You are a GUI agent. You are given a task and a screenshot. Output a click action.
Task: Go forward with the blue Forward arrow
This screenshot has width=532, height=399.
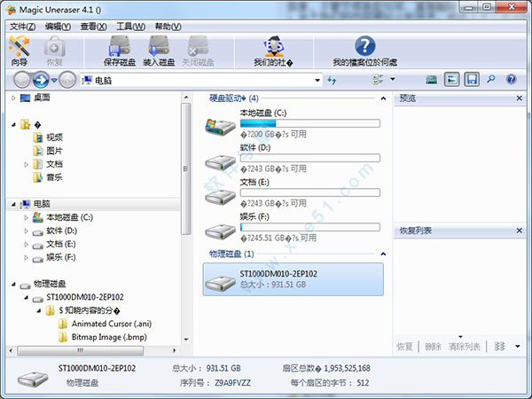pos(41,81)
